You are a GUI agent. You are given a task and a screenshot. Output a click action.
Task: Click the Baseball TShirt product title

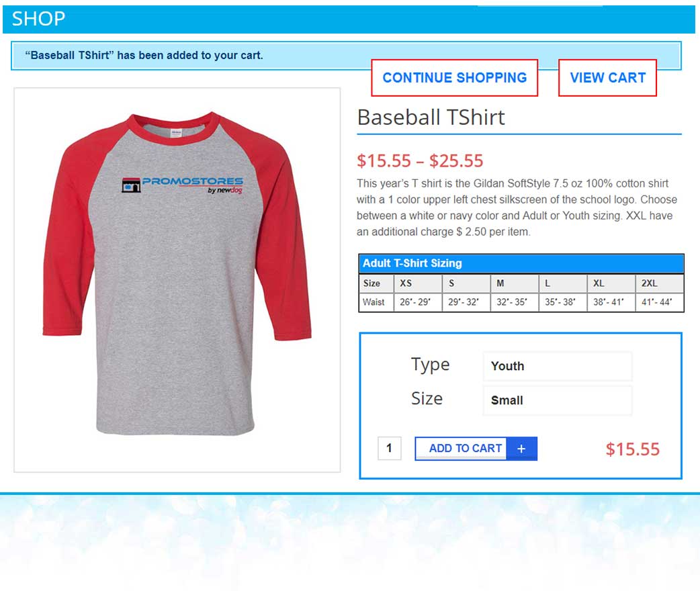(431, 118)
